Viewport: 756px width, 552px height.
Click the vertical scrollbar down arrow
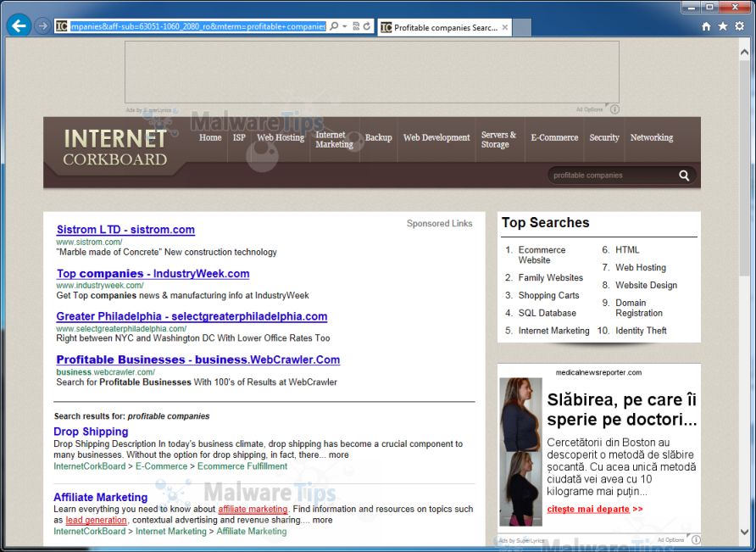[x=744, y=532]
